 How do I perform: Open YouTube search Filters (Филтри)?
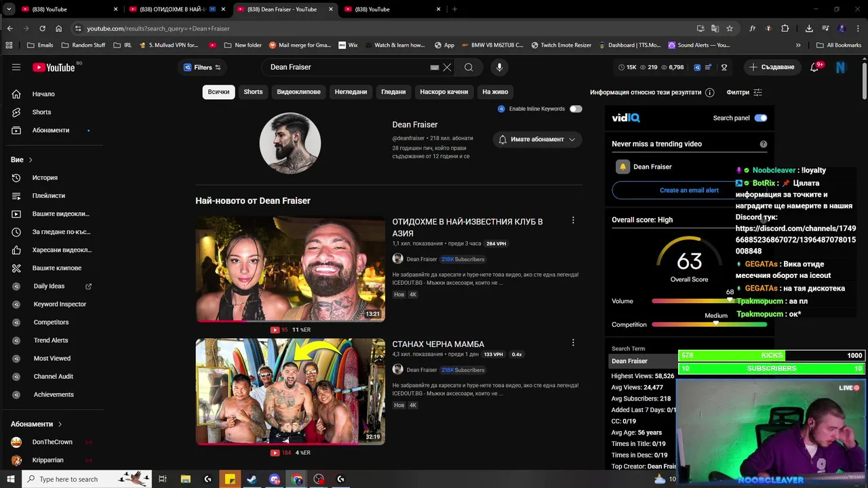click(x=744, y=92)
